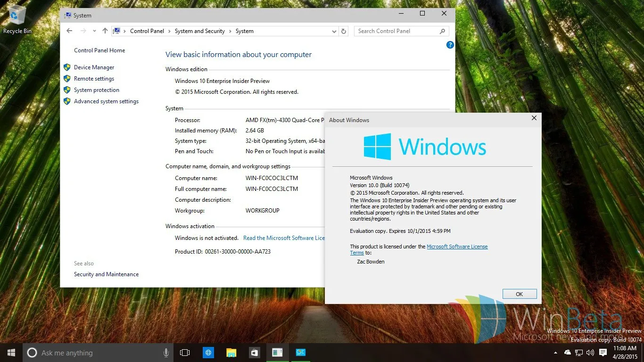Click shield icon beside Device Manager
This screenshot has height=362, width=644.
pos(67,67)
